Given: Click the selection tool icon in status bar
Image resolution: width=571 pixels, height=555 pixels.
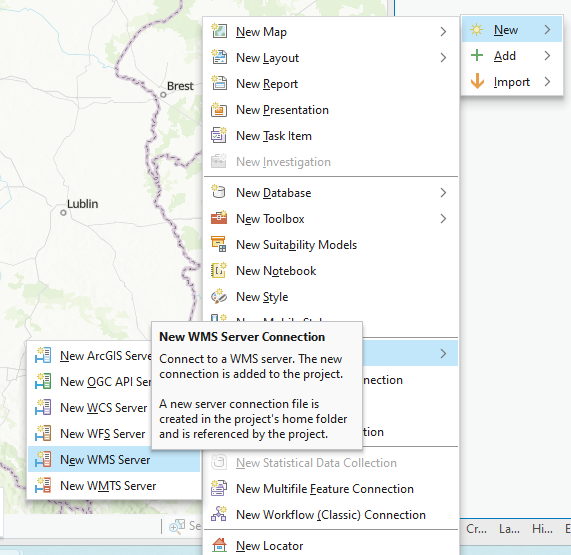Looking at the screenshot, I should coord(177,526).
